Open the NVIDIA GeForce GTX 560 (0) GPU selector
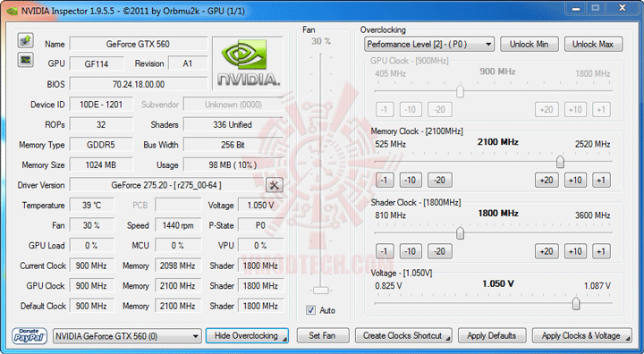 pos(127,336)
